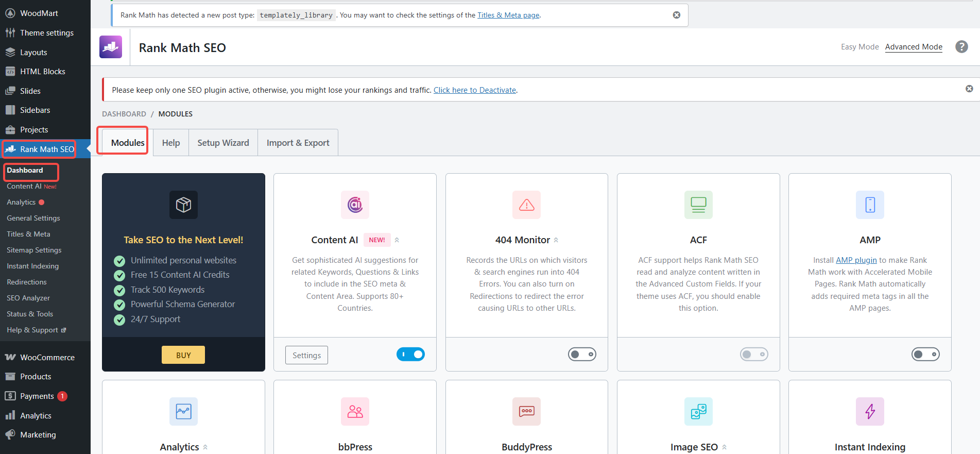Dismiss the SEO plugin warning notice
980x454 pixels.
(x=969, y=89)
